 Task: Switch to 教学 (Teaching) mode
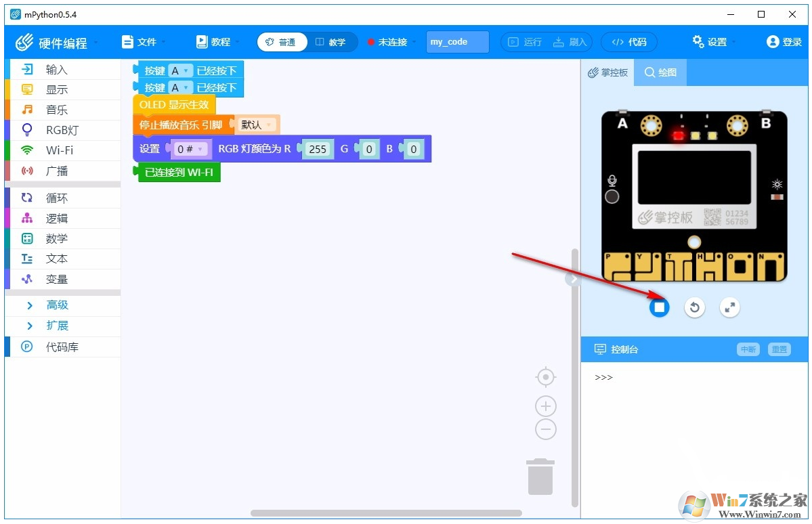(x=331, y=41)
